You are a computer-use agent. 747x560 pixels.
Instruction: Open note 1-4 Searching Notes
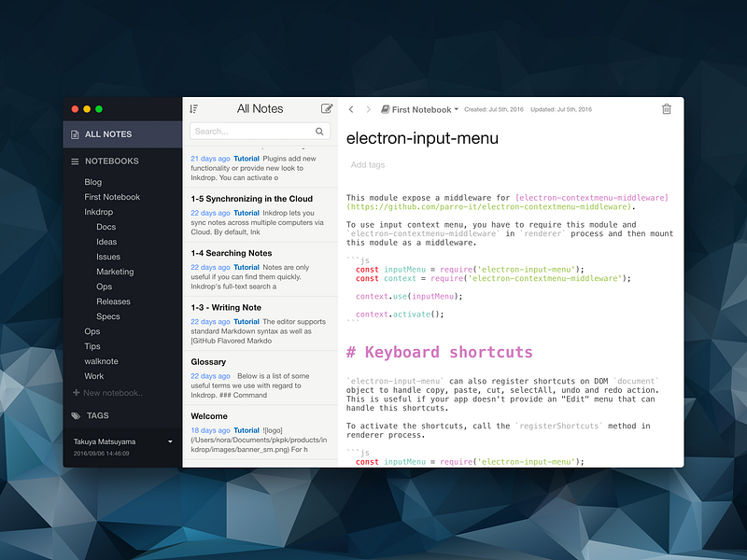click(261, 269)
